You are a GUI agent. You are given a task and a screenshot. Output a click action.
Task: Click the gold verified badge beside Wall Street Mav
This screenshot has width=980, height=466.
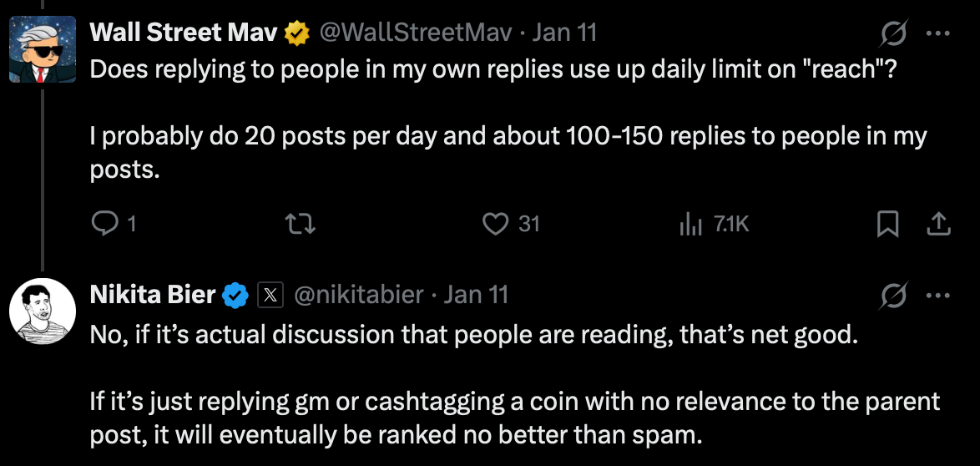[x=296, y=33]
